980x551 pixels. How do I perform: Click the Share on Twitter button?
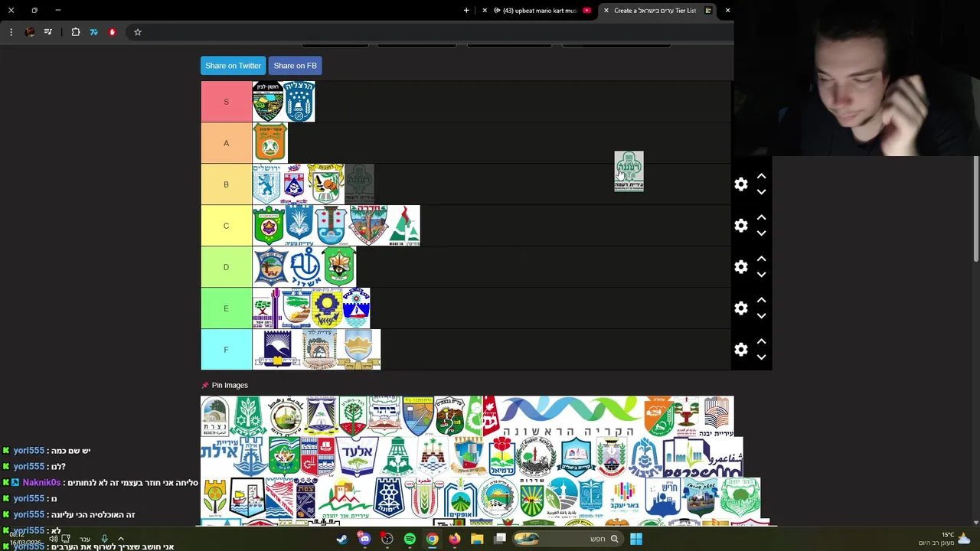233,66
